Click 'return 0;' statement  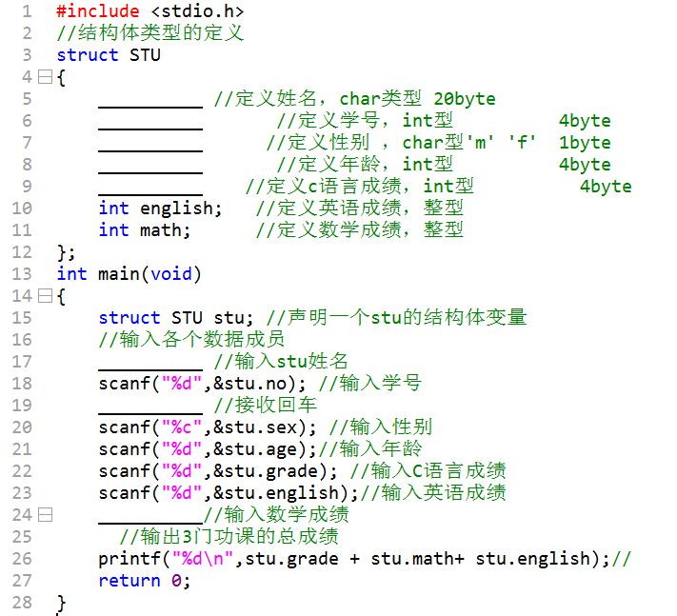pyautogui.click(x=145, y=581)
